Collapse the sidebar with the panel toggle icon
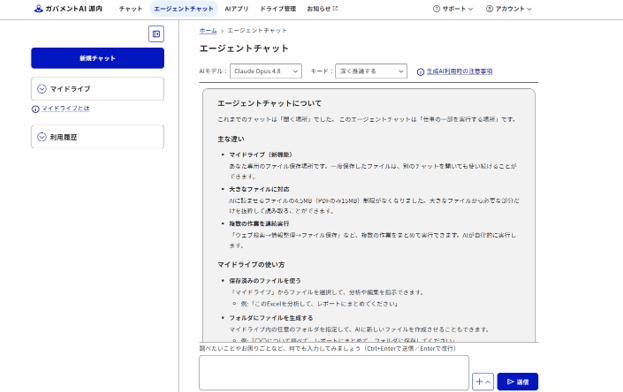The width and height of the screenshot is (623, 392). [156, 34]
